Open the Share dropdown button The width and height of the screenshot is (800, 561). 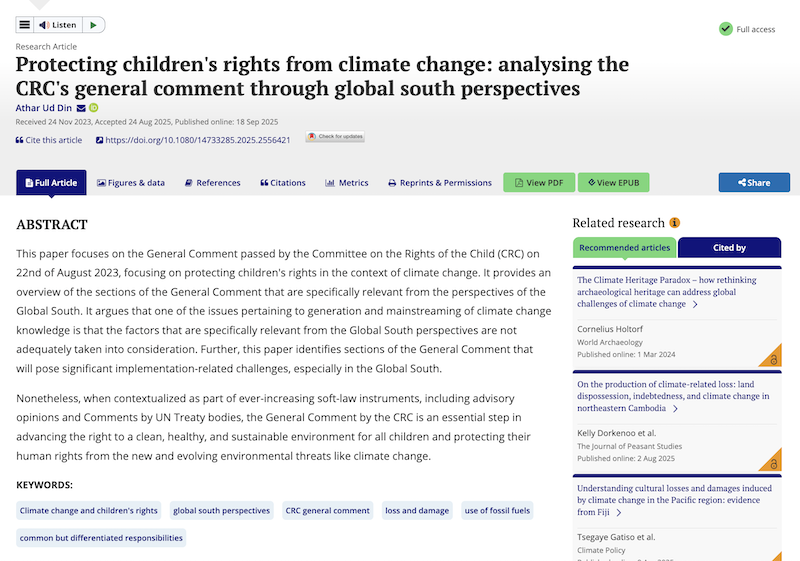(754, 183)
